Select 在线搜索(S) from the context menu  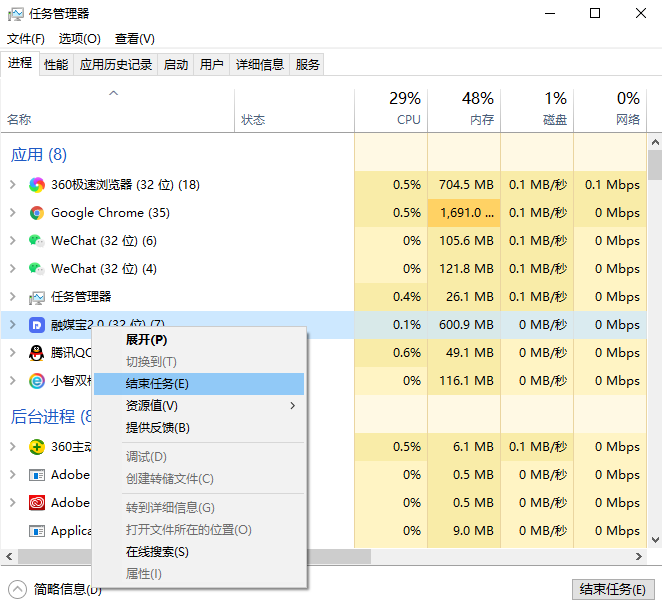[x=157, y=552]
